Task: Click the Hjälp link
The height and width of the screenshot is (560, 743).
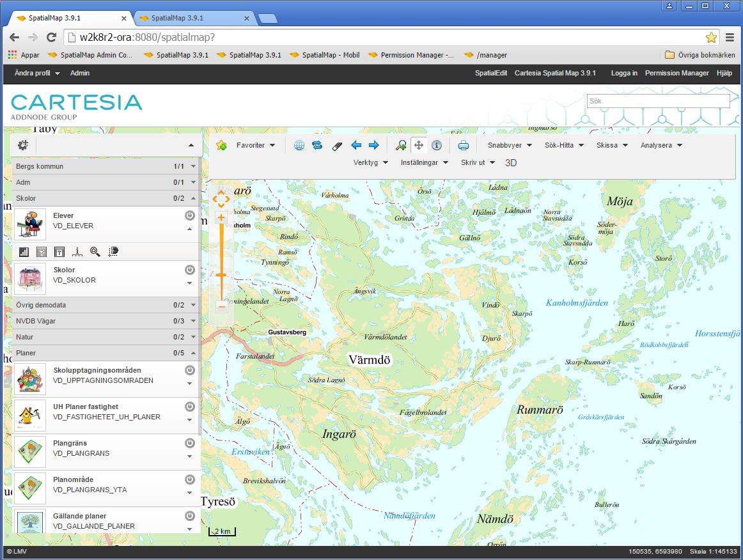Action: [x=724, y=73]
